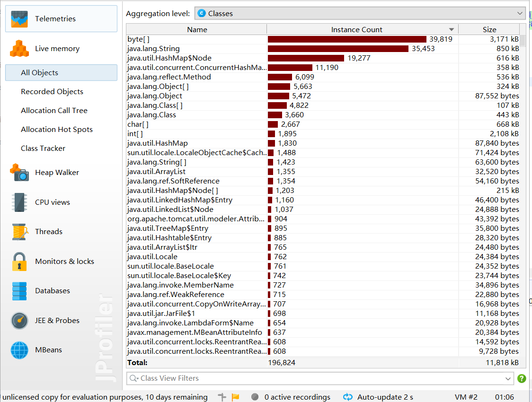This screenshot has height=402, width=532.
Task: Select the byte[ ] class row
Action: [323, 39]
